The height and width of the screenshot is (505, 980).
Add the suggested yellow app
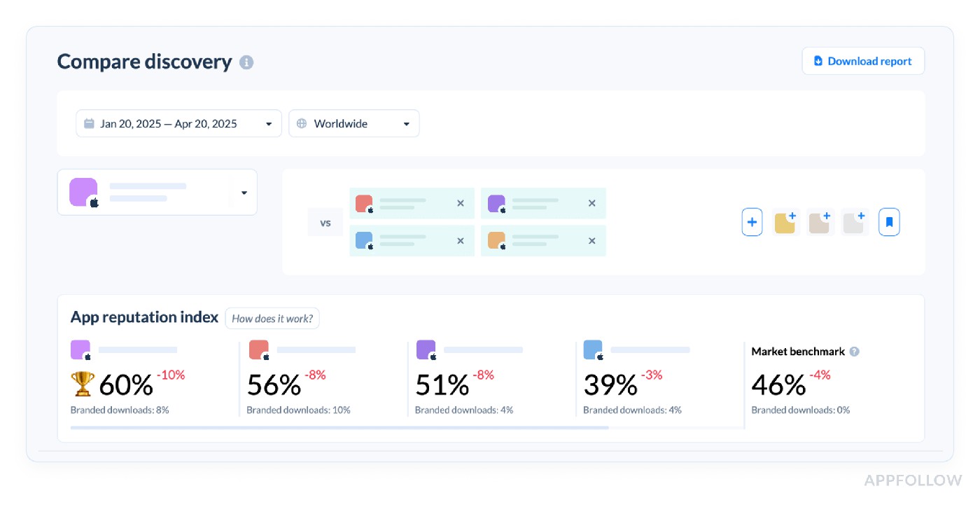(x=785, y=222)
